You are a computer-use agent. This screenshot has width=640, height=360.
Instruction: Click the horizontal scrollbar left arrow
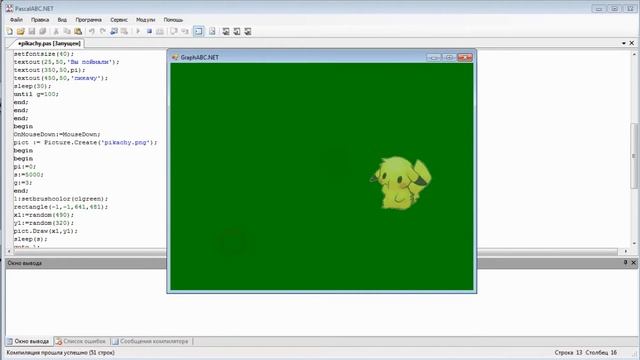click(10, 251)
